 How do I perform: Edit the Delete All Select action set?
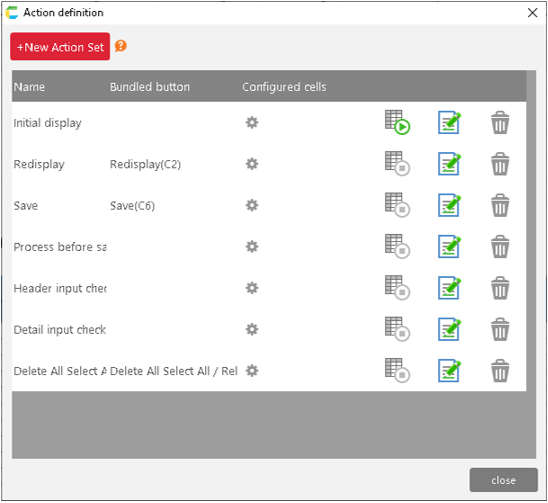449,370
